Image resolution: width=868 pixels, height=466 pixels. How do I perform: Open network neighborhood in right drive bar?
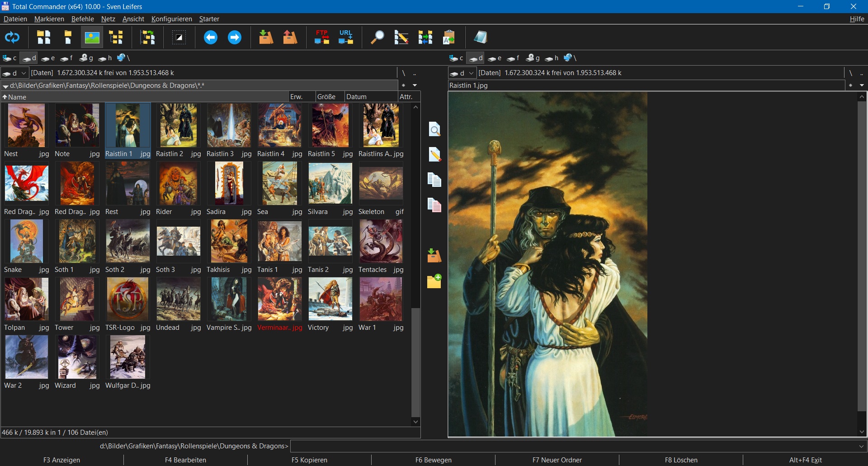click(570, 58)
